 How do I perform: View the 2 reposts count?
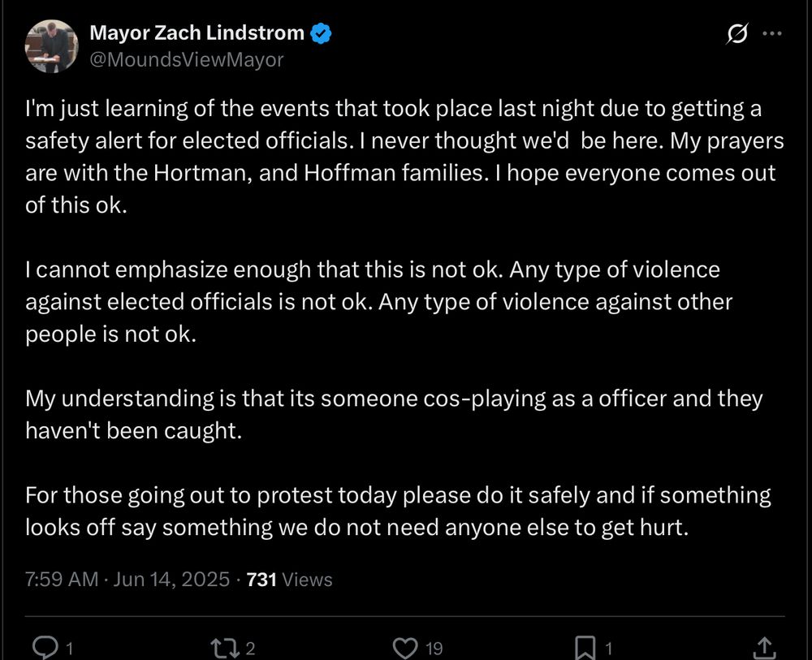pyautogui.click(x=252, y=649)
